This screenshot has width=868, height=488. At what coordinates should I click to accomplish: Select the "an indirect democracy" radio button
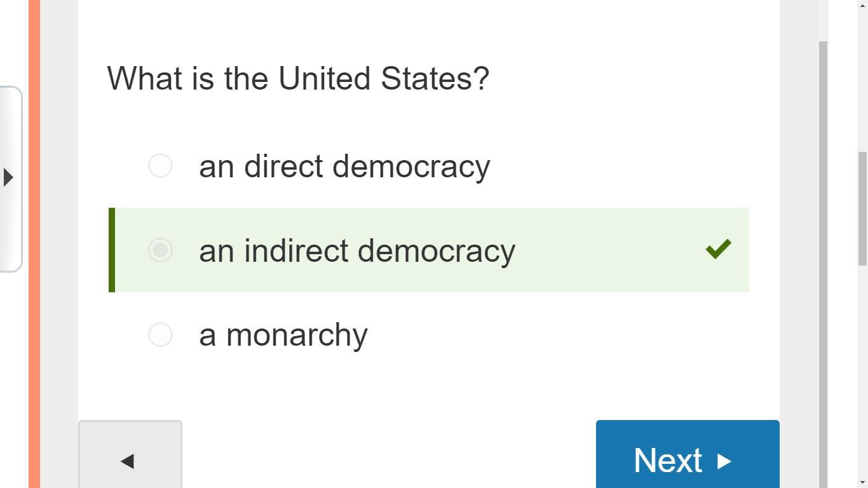tap(160, 250)
